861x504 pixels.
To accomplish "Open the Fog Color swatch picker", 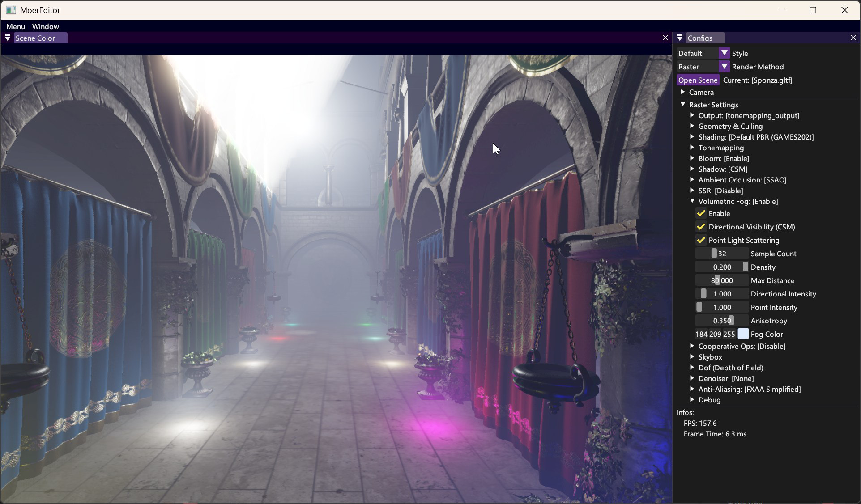I will pyautogui.click(x=743, y=334).
